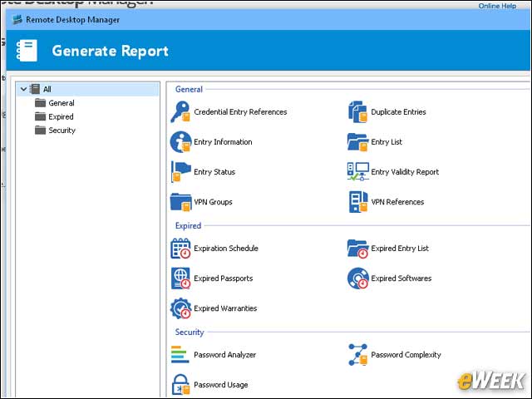
Task: Click the Credential Entry References key icon
Action: tap(180, 111)
